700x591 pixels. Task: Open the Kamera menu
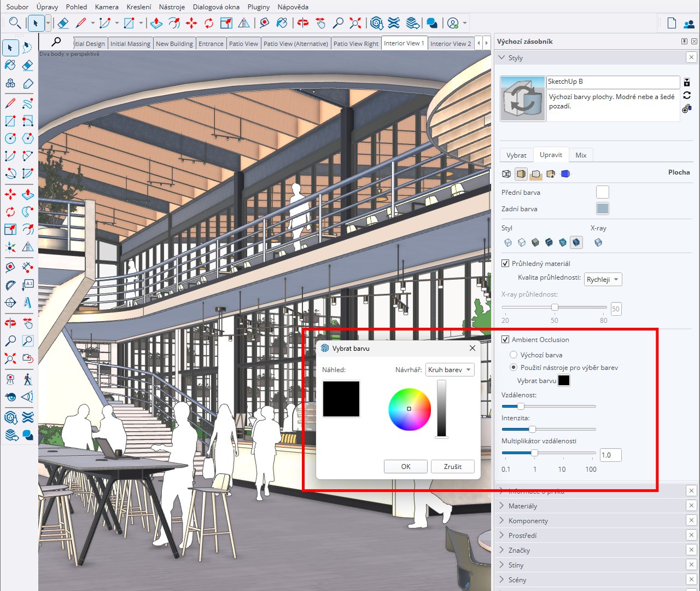(x=107, y=7)
